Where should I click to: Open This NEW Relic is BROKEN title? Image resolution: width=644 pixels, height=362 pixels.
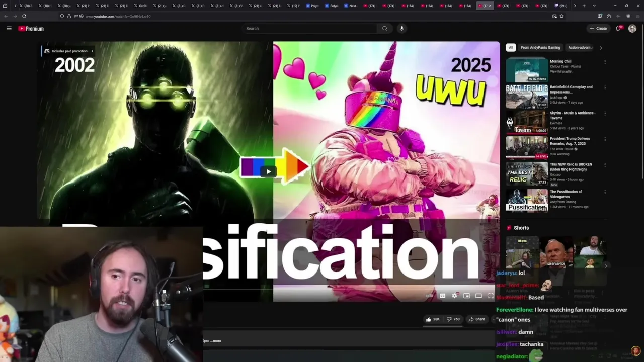[571, 167]
